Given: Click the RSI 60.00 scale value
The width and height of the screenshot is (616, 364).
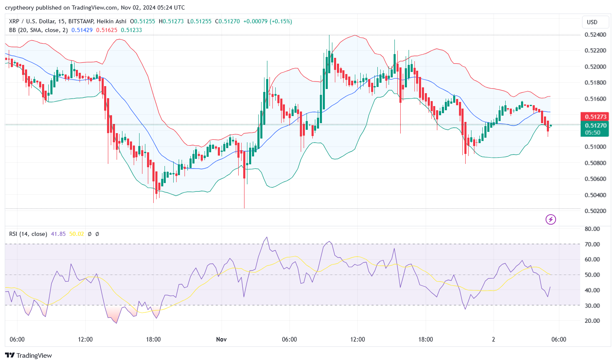Looking at the screenshot, I should tap(592, 259).
